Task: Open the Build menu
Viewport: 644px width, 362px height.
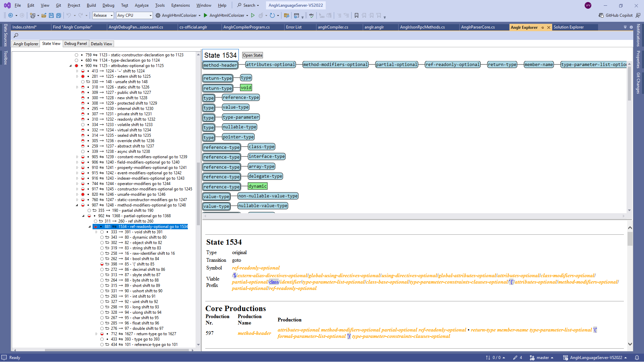Action: coord(91,5)
